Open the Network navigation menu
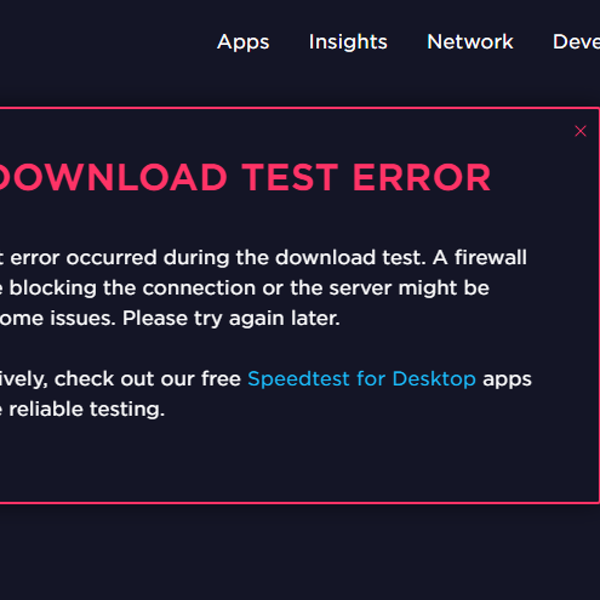Image resolution: width=600 pixels, height=600 pixels. [x=470, y=41]
